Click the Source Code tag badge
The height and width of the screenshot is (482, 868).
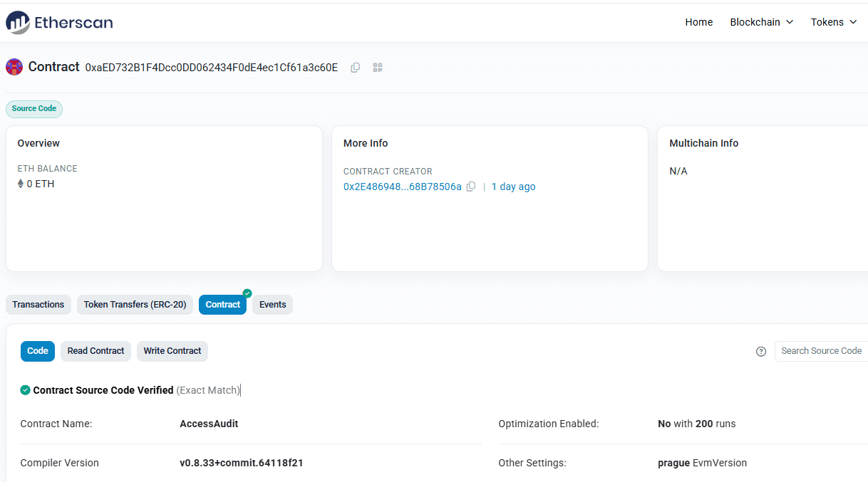(x=34, y=109)
